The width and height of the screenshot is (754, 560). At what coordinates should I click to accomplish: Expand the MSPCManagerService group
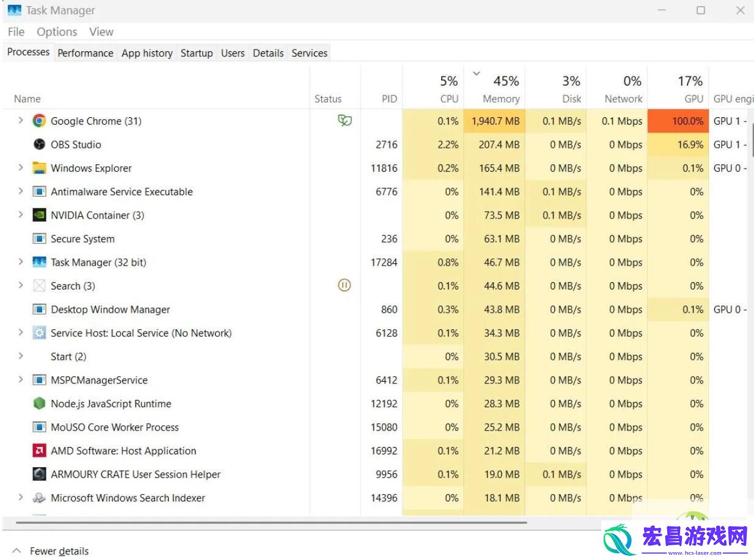[x=20, y=380]
